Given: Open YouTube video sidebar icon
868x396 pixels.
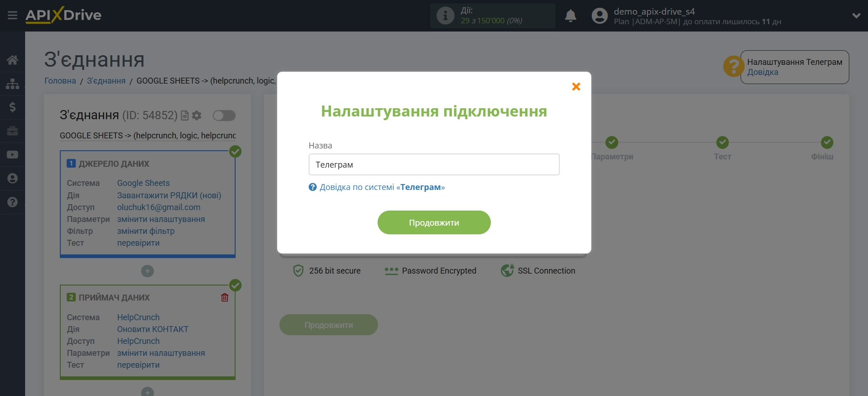Looking at the screenshot, I should [x=12, y=155].
